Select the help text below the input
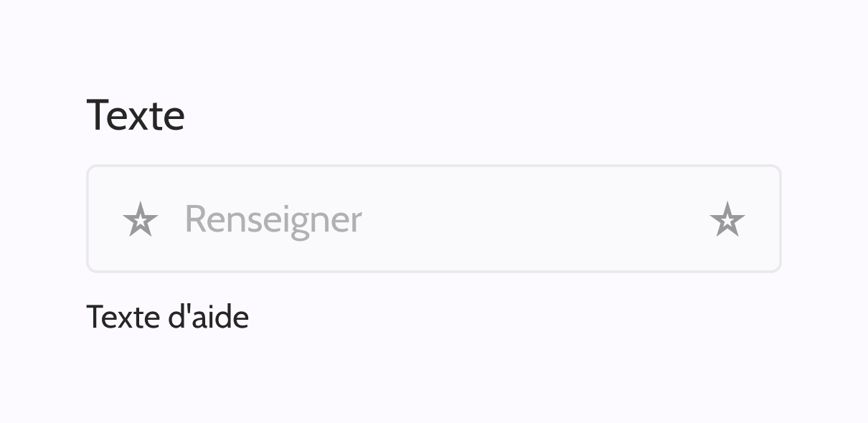Screen dimensions: 868x423 click(167, 317)
